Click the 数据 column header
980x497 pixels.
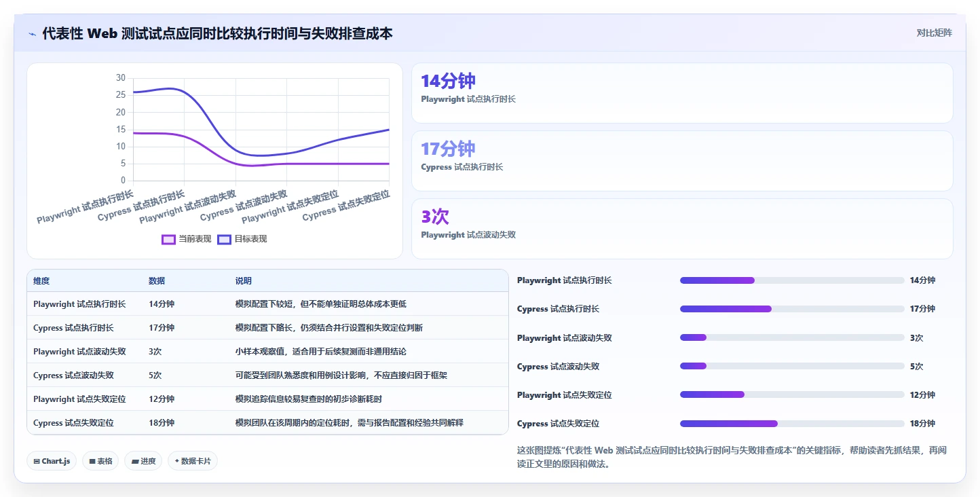tap(157, 281)
